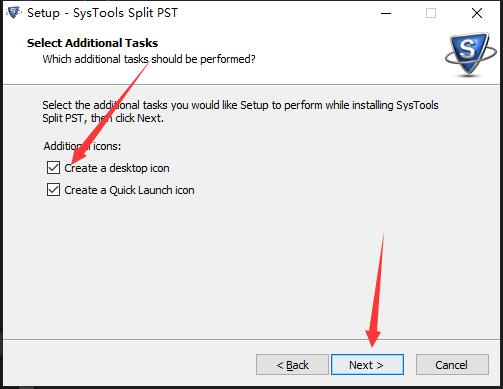Close the SysTools Split PST setup window
The image size is (503, 389).
coord(477,13)
